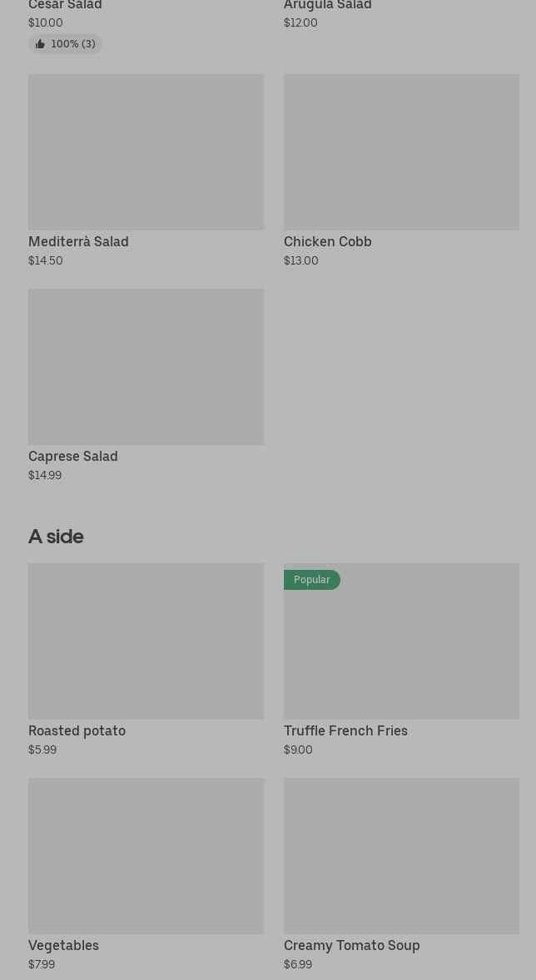Open the Mediterrà Salad image
This screenshot has width=536, height=980.
coord(146,152)
